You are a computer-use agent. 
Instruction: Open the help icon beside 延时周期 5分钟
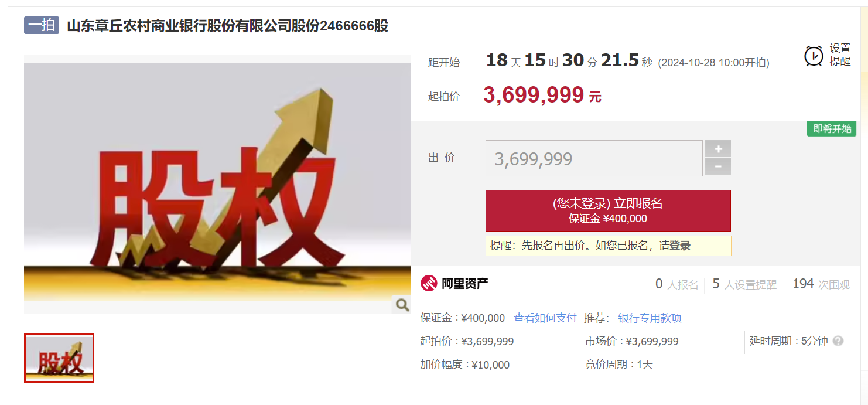pos(838,341)
